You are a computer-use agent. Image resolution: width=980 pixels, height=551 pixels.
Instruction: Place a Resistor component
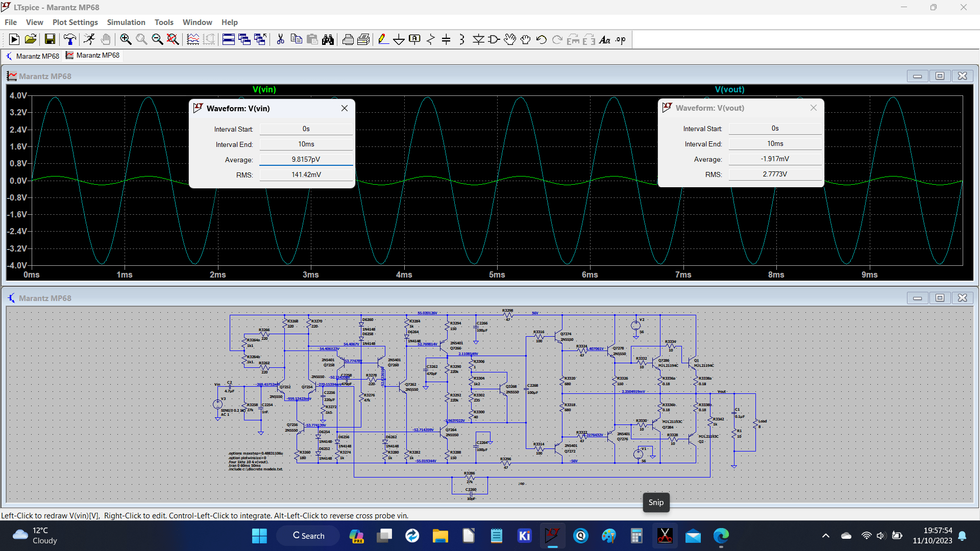point(431,39)
